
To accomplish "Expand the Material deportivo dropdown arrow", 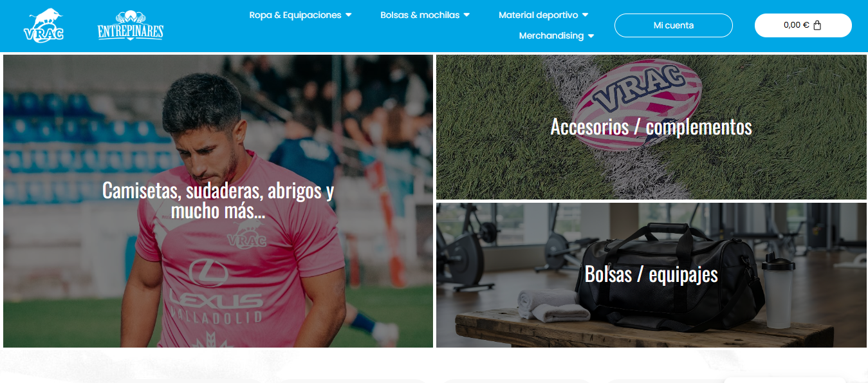I will 586,15.
